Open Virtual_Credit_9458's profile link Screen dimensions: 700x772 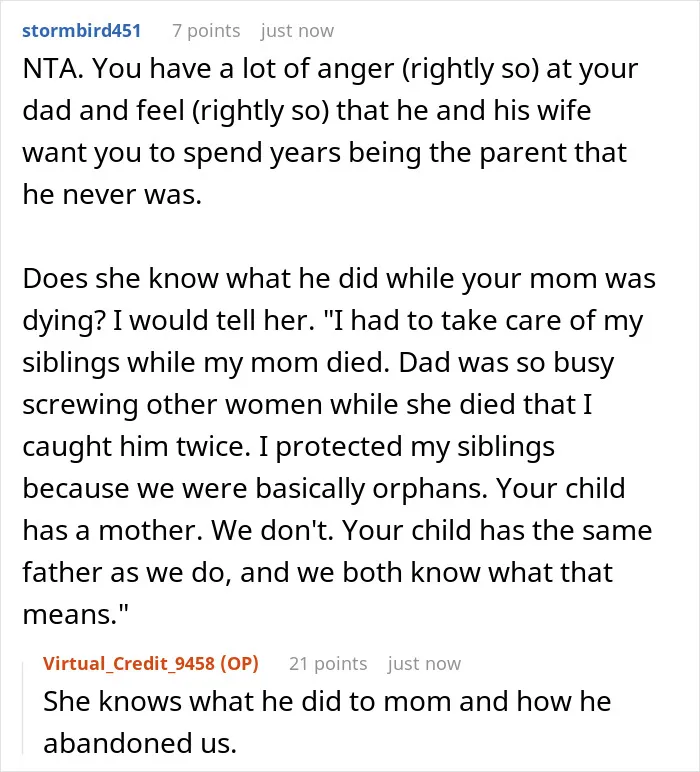click(128, 664)
